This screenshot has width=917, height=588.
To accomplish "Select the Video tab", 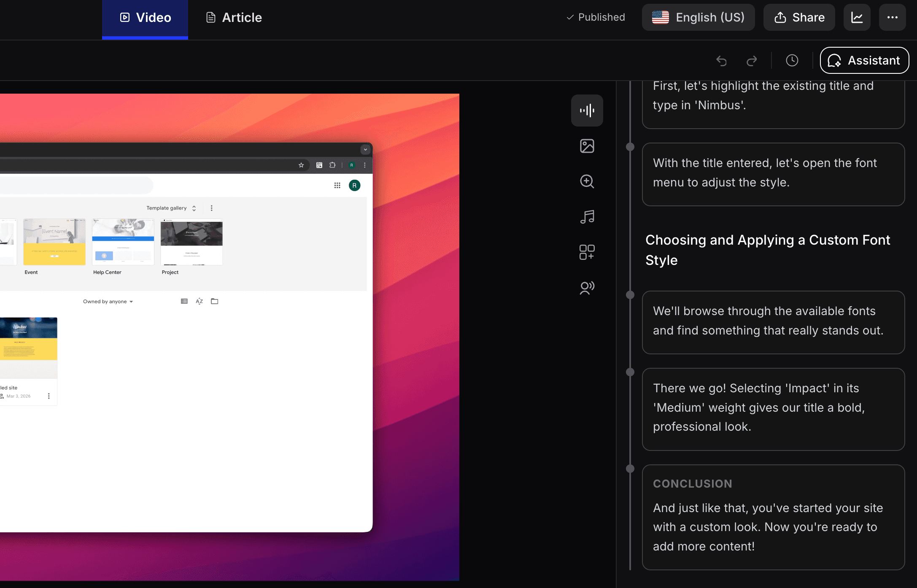I will tap(145, 17).
